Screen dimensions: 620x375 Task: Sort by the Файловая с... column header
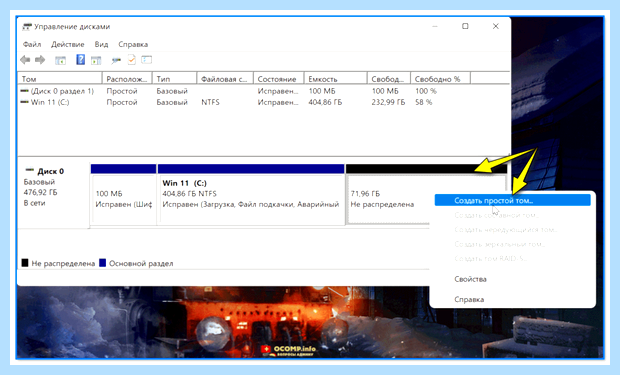(x=225, y=79)
